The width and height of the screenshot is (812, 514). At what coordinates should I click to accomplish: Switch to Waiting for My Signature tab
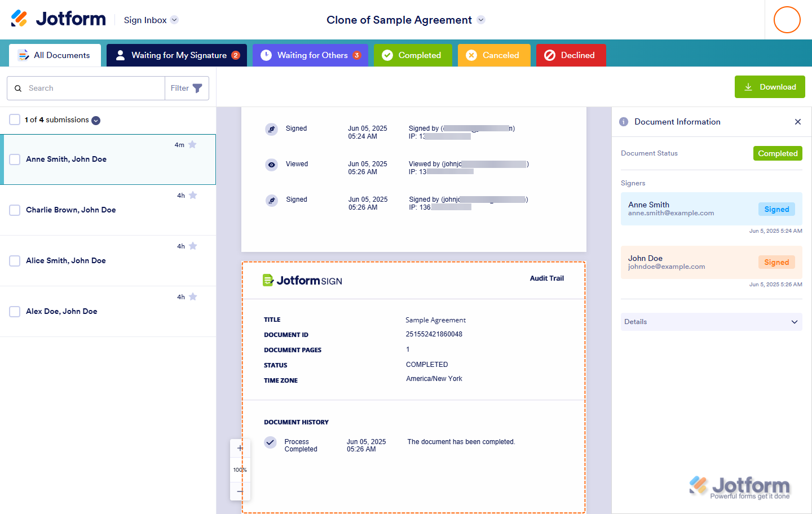coord(176,55)
